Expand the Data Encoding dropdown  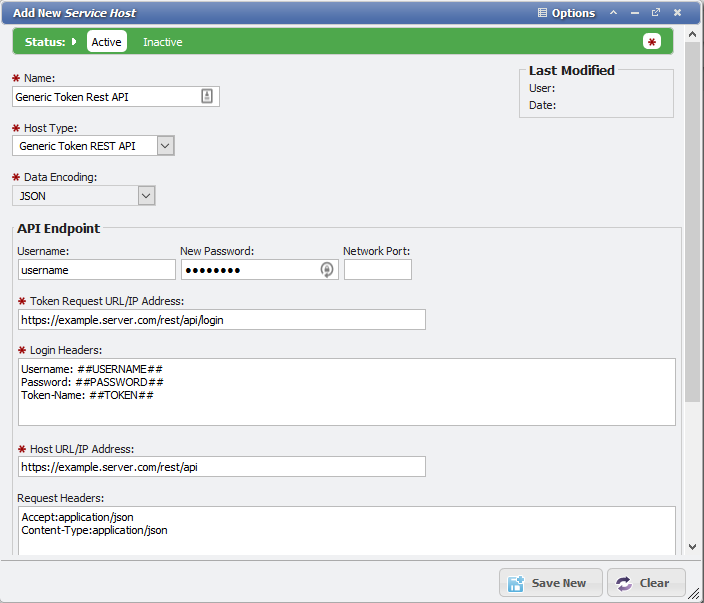point(146,196)
